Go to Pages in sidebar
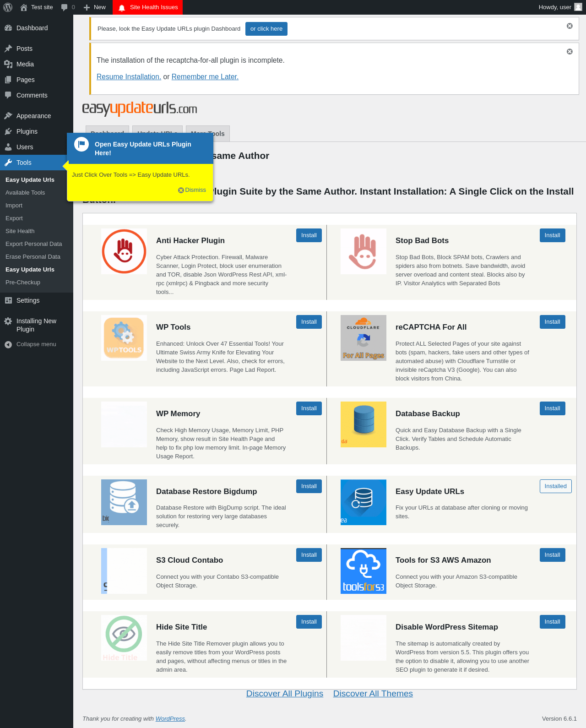Screen dimensions: 586x728 pyautogui.click(x=37, y=80)
